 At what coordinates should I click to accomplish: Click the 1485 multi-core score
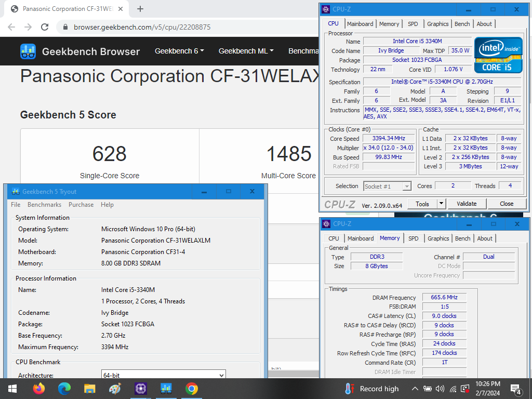(x=289, y=154)
